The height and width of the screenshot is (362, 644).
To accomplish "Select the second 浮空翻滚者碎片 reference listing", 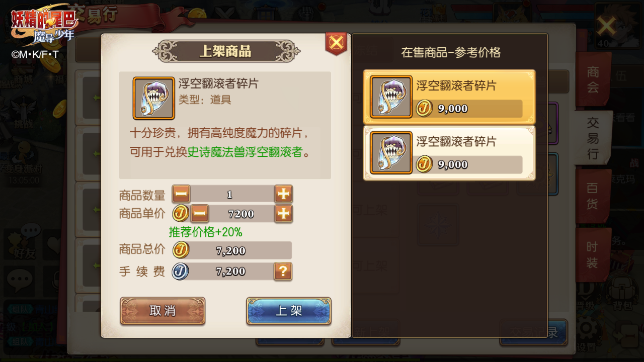I will (x=449, y=153).
